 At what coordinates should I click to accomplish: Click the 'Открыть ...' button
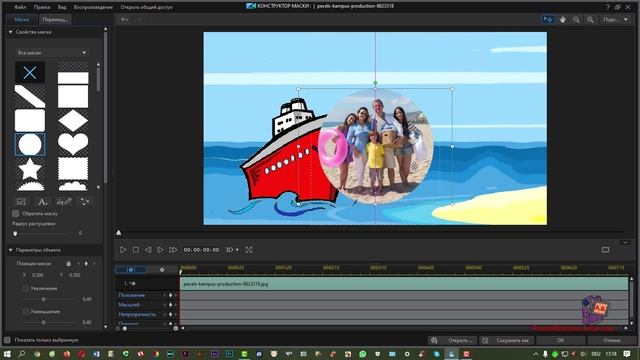(x=452, y=340)
